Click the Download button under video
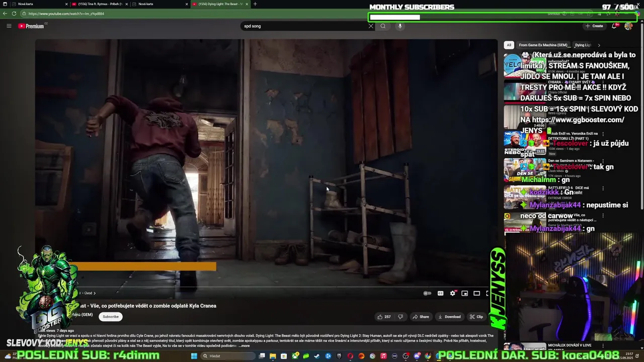The image size is (644, 362). [449, 317]
